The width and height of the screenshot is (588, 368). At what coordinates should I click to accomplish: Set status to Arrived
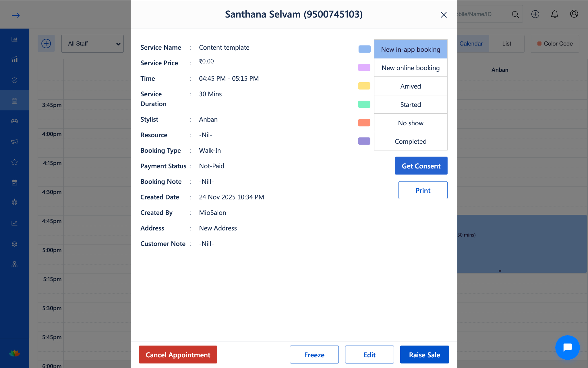click(x=410, y=86)
